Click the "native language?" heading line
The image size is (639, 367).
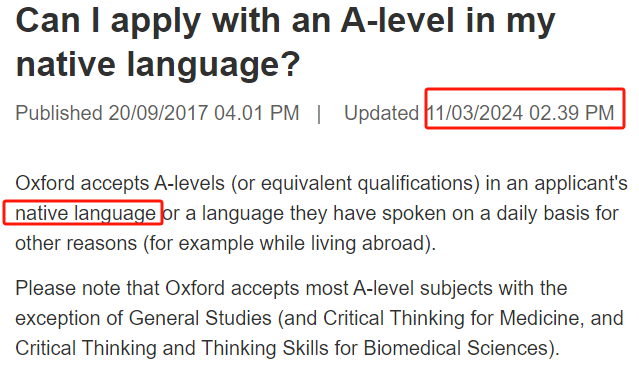click(x=158, y=64)
